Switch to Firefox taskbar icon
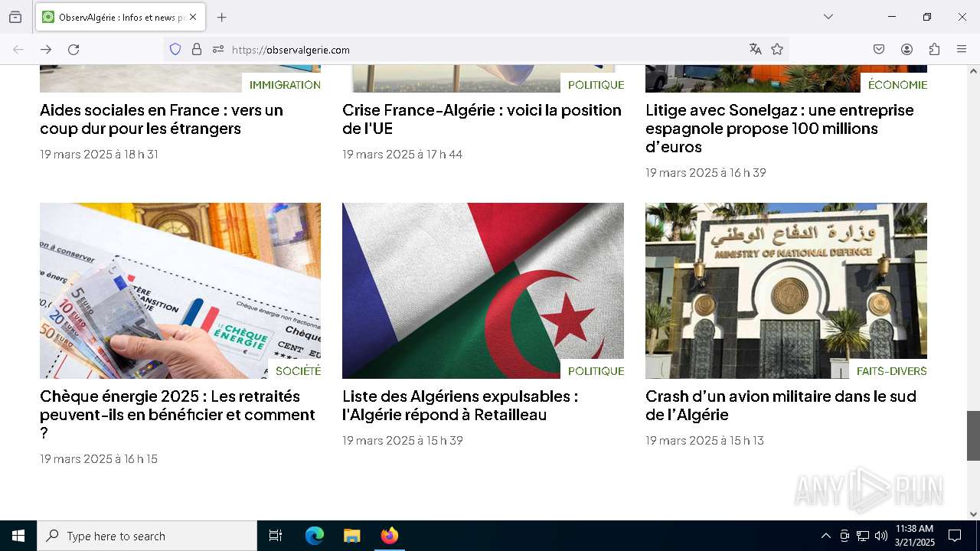 click(389, 536)
